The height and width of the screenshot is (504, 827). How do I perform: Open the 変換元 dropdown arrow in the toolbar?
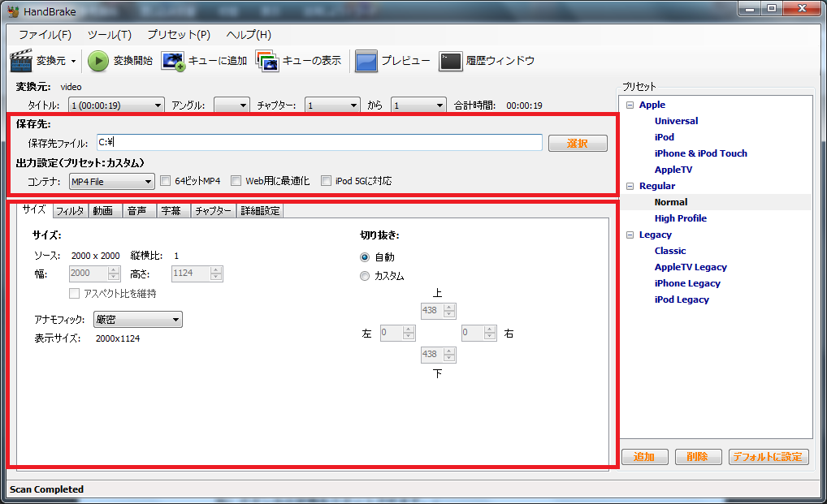[73, 61]
